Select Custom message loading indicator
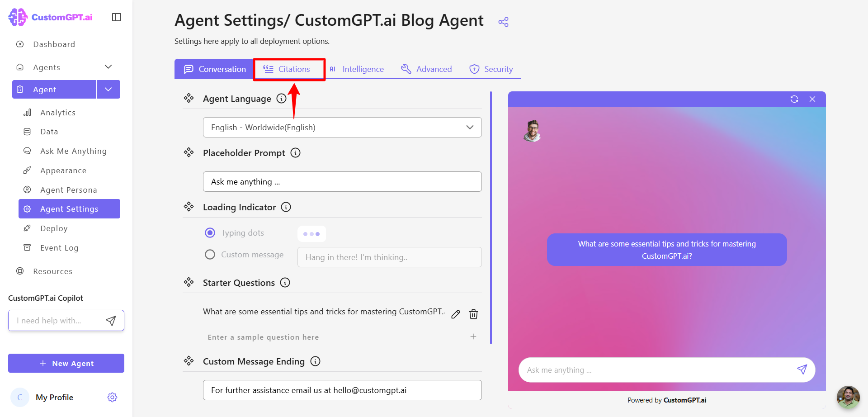The image size is (868, 417). click(210, 255)
